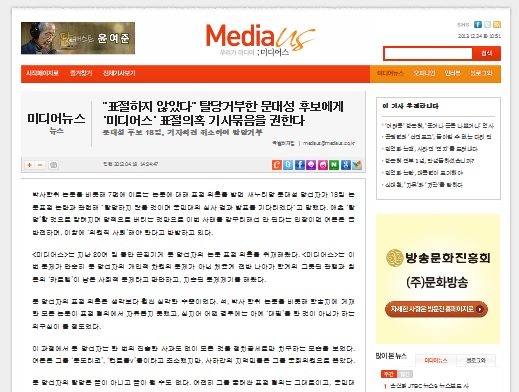
Task: Share the article via the blue Facebook share icon
Action: coord(300,165)
